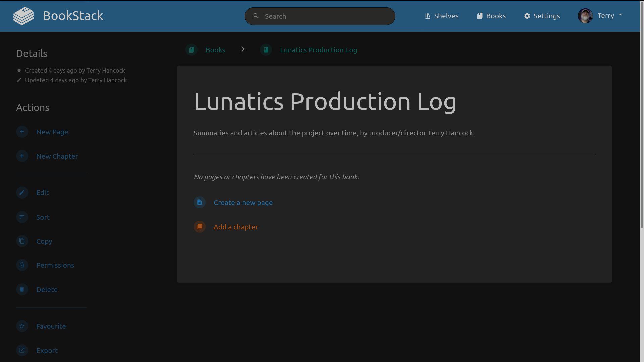Click the Sort action icon
This screenshot has width=644, height=362.
pos(22,217)
